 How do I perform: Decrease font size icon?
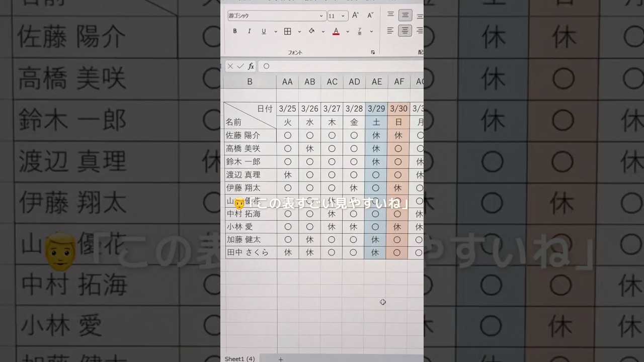point(370,16)
